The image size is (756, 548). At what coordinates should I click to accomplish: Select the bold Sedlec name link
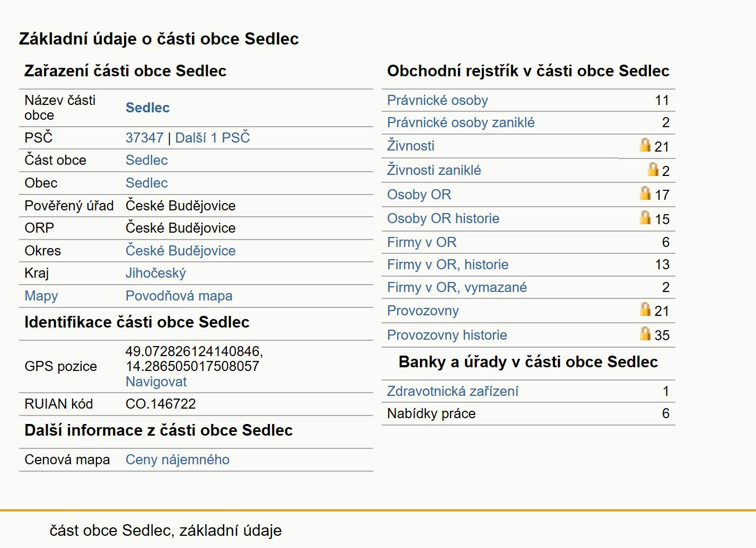point(147,108)
